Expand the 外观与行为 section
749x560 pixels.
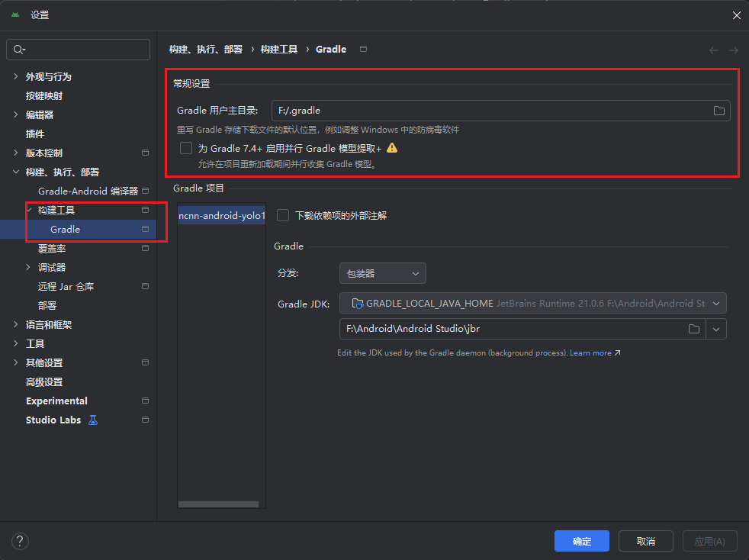tap(16, 76)
